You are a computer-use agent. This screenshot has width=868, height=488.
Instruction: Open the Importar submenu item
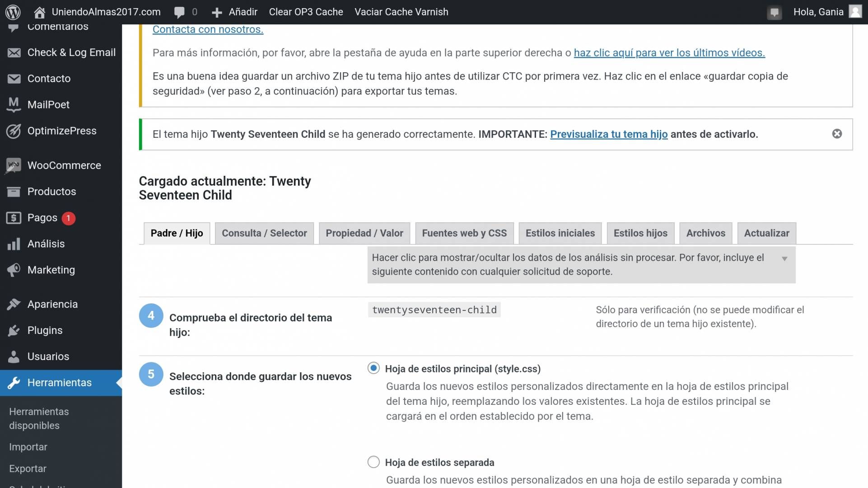tap(28, 447)
